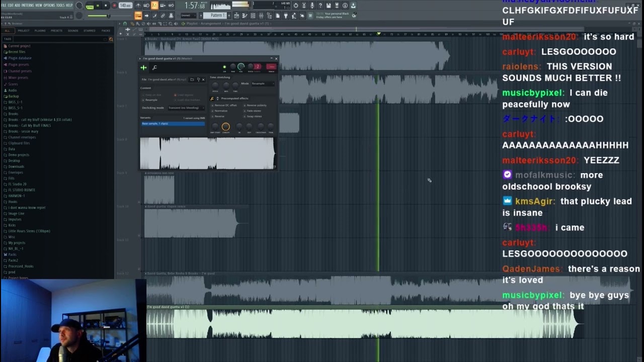Screen dimensions: 644x362
Task: Enable the Normalize effect
Action: pyautogui.click(x=219, y=111)
